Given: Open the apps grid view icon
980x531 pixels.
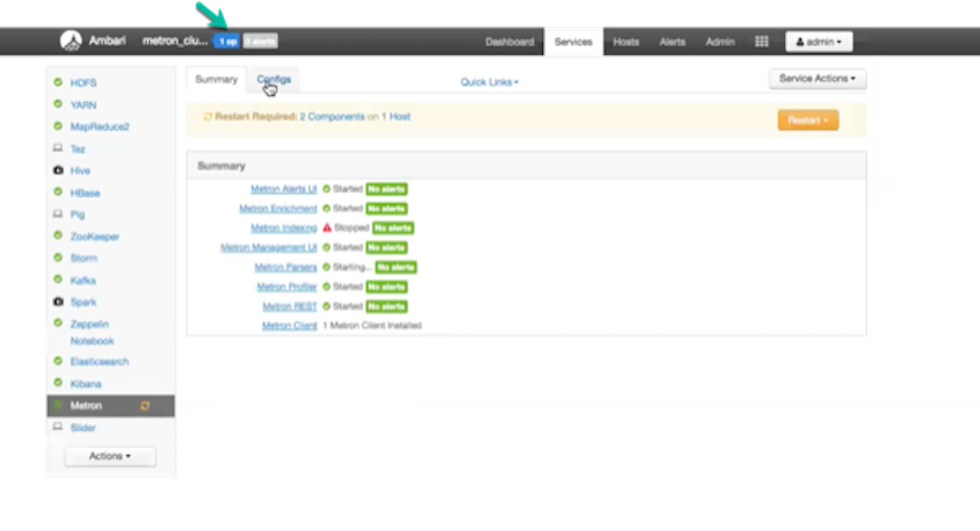Looking at the screenshot, I should pos(761,42).
